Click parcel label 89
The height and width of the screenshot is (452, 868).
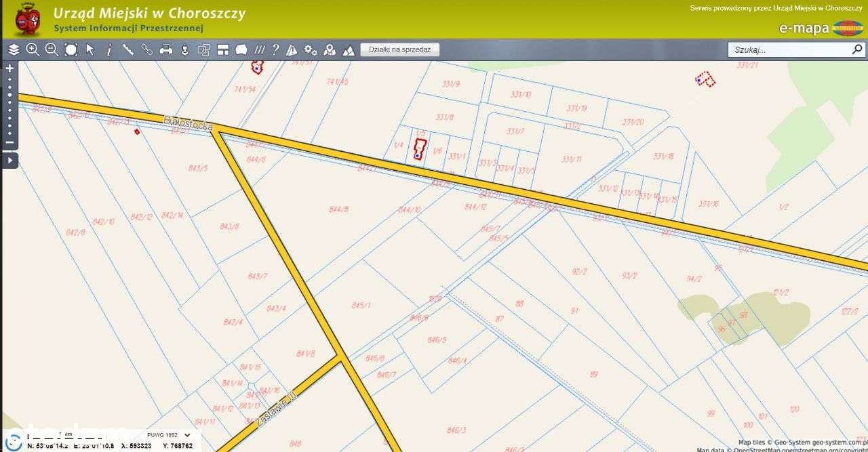594,374
